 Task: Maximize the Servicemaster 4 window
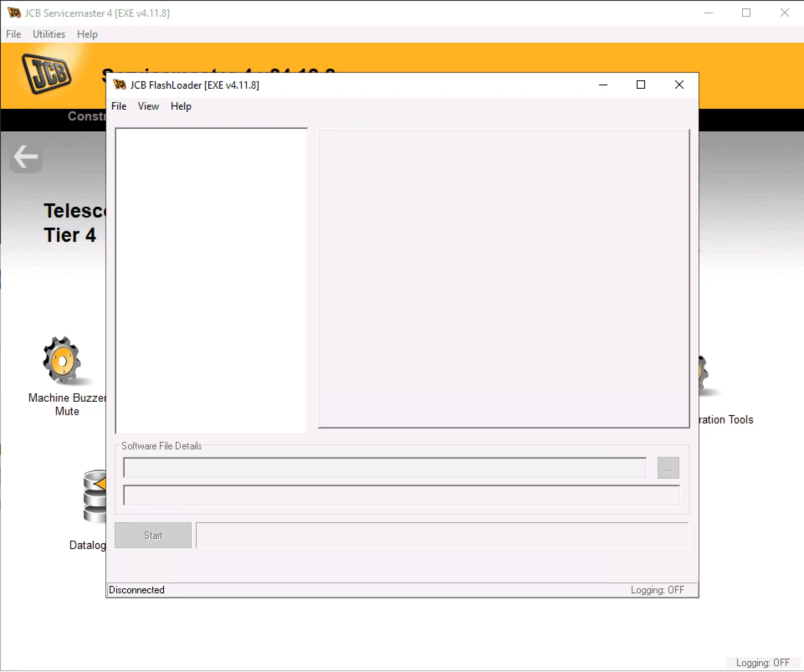coord(746,13)
